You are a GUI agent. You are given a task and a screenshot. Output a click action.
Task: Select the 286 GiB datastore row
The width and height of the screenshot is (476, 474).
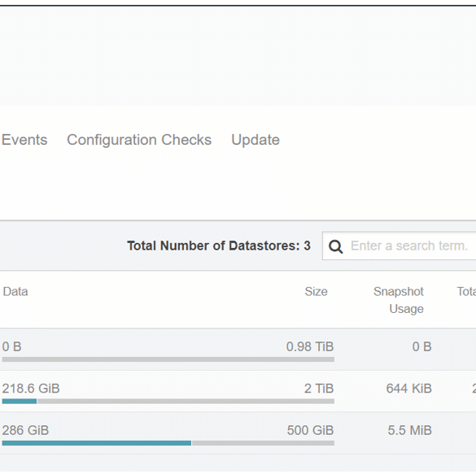point(238,433)
